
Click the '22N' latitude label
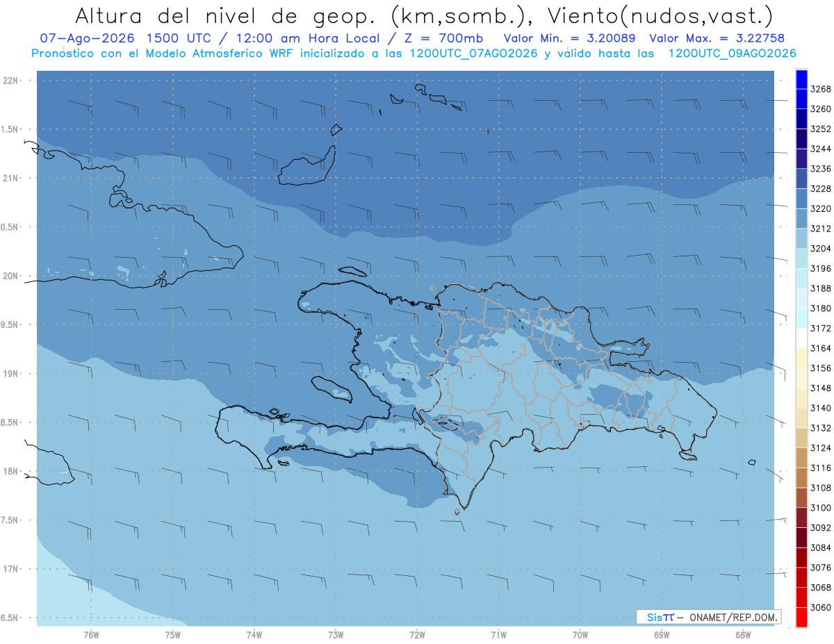click(x=12, y=80)
